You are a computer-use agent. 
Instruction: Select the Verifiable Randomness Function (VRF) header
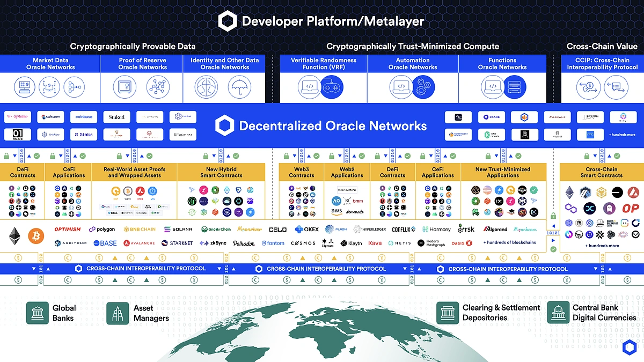pos(324,64)
